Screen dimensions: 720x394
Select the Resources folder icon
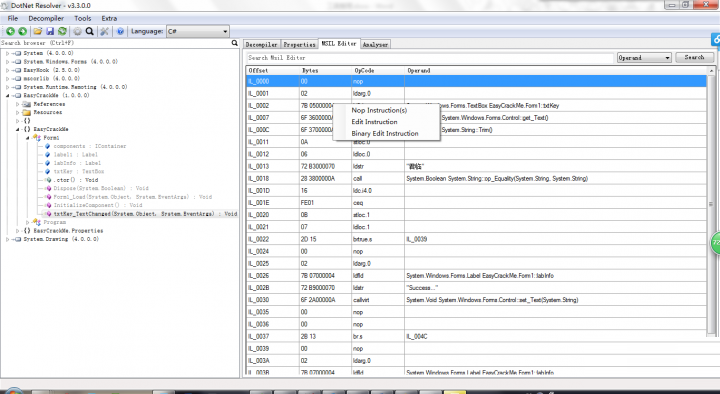pos(27,113)
